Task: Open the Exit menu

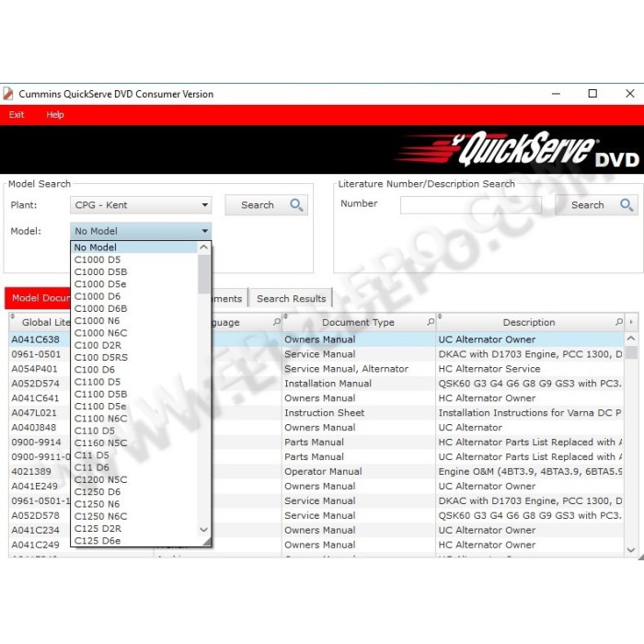Action: tap(17, 115)
